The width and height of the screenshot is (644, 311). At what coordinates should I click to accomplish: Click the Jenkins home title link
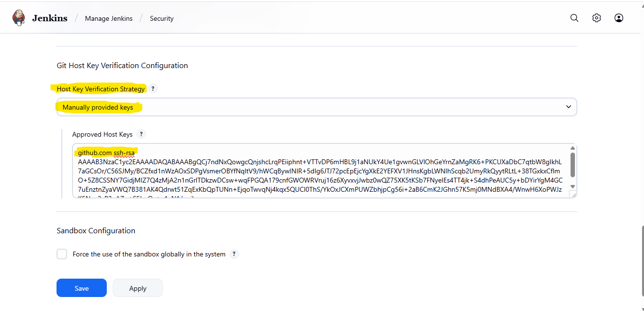pyautogui.click(x=50, y=18)
